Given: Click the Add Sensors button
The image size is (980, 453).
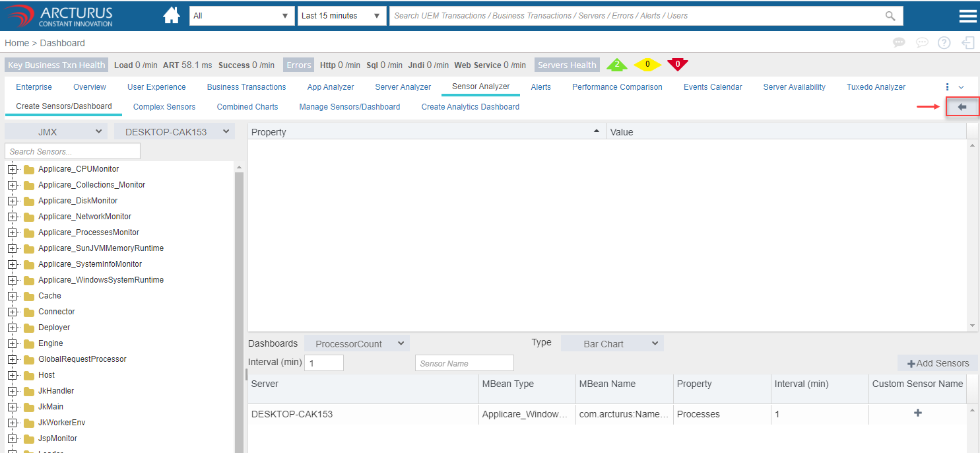Looking at the screenshot, I should click(938, 363).
